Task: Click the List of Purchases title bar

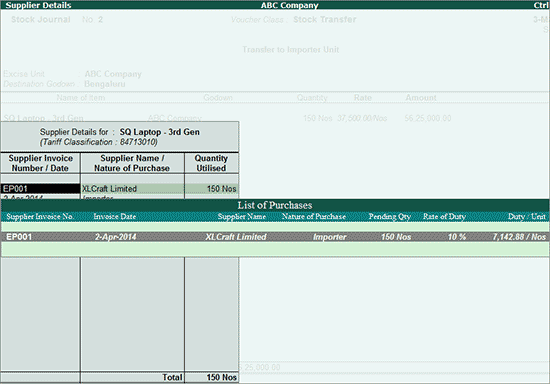Action: click(x=275, y=205)
